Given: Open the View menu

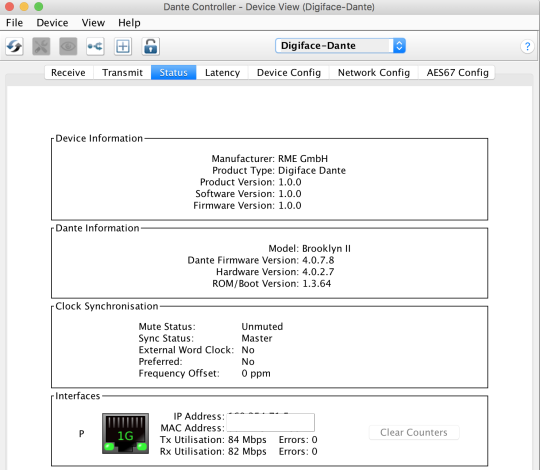Looking at the screenshot, I should coord(93,23).
